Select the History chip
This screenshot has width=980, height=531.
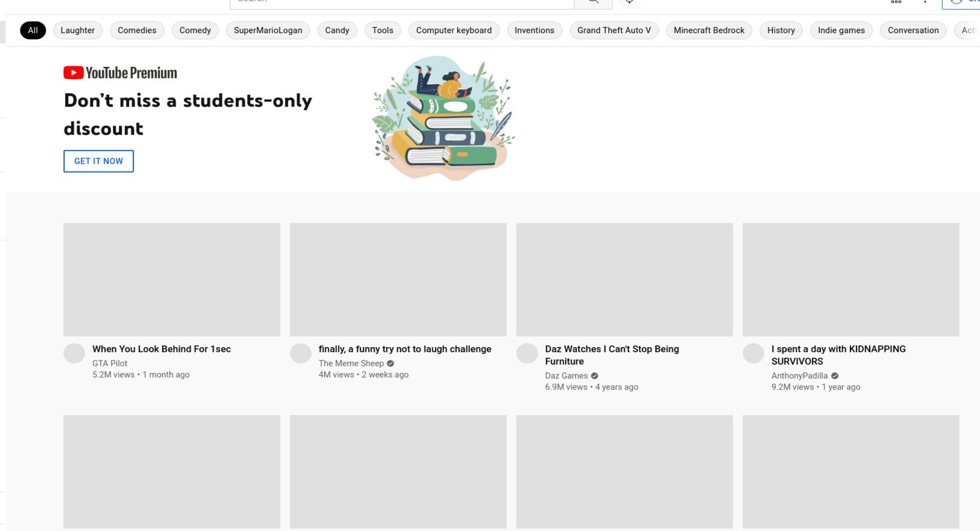coord(781,30)
